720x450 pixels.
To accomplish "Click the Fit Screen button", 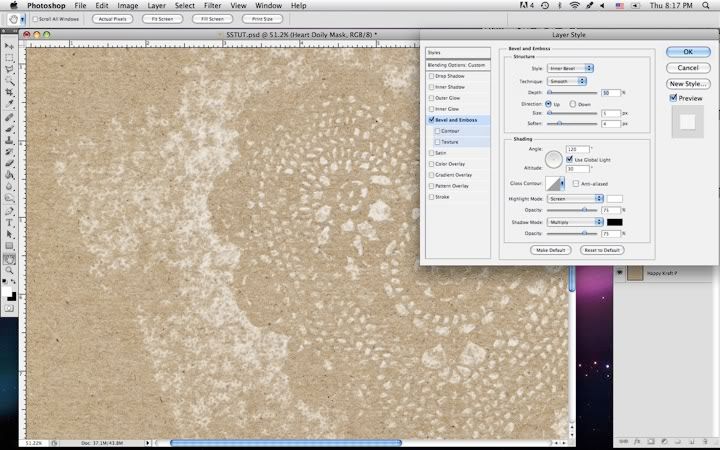I will click(163, 19).
